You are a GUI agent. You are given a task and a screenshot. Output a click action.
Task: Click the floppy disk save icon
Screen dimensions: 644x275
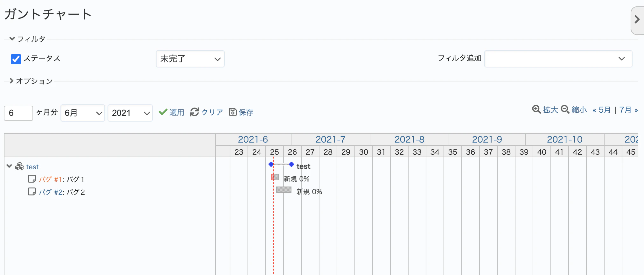(x=233, y=112)
